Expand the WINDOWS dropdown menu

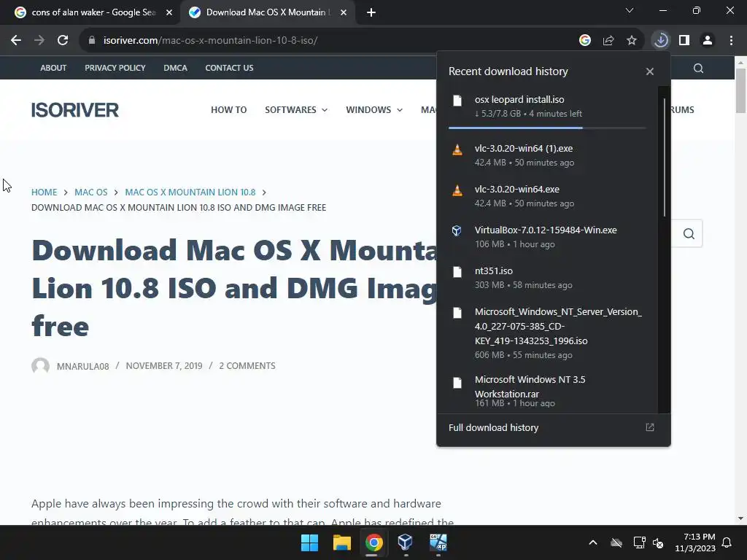(374, 110)
